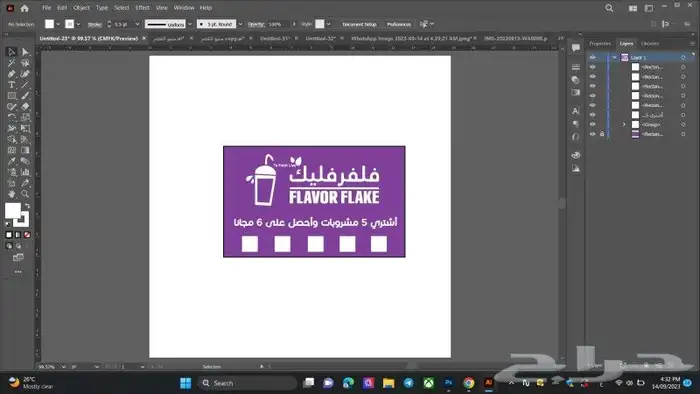The width and height of the screenshot is (700, 394).
Task: Click the Style swatch in control bar
Action: click(x=320, y=24)
